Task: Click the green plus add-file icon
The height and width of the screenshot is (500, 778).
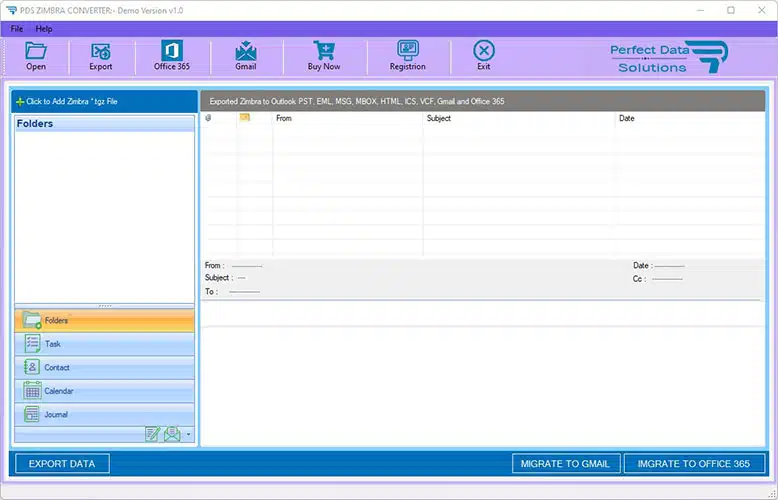Action: coord(20,102)
